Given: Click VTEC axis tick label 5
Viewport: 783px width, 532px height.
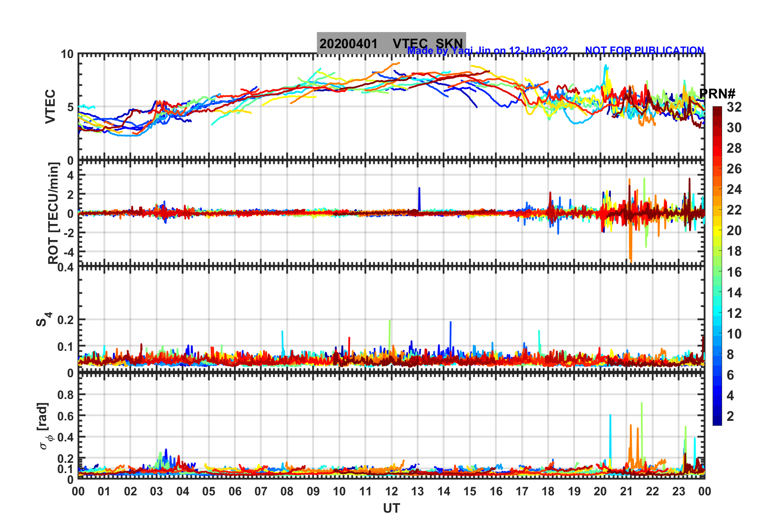Looking at the screenshot, I should 70,107.
